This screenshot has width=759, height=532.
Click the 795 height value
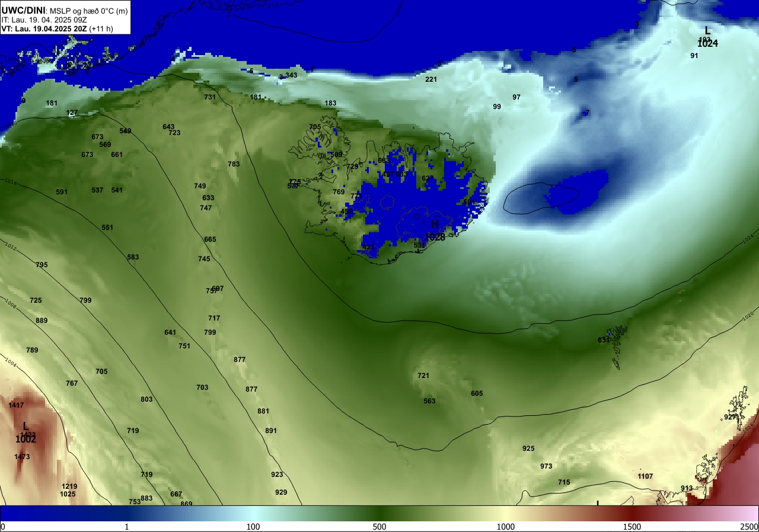[x=42, y=265]
